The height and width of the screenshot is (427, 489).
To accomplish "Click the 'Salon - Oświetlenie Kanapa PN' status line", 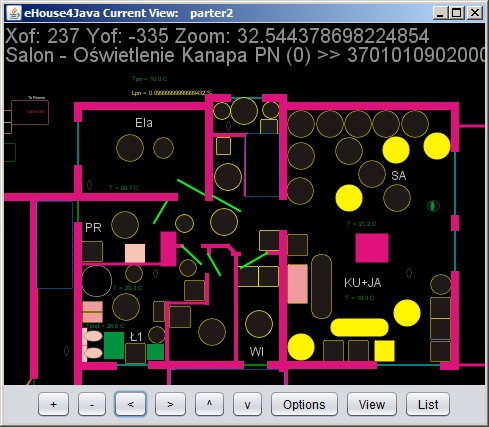I will click(x=245, y=55).
